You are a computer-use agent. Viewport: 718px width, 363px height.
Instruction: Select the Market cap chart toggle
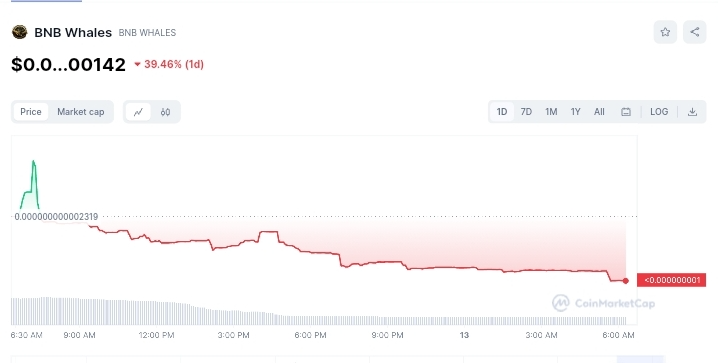81,112
